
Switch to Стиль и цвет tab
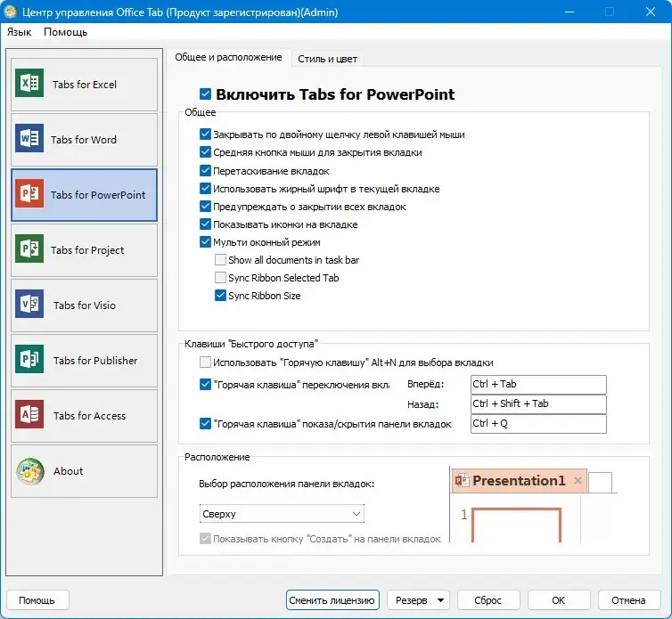pyautogui.click(x=327, y=59)
